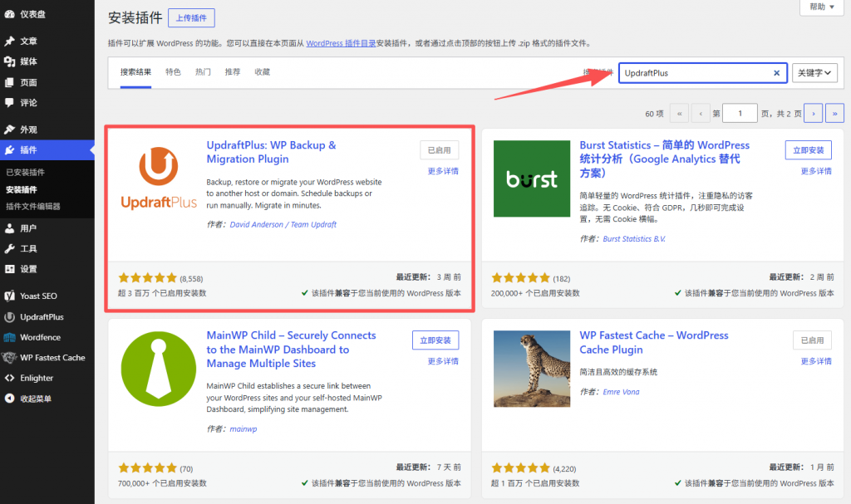Viewport: 851px width, 504px height.
Task: Open the UpdraftPlus: WP Backup title link
Action: click(x=271, y=152)
